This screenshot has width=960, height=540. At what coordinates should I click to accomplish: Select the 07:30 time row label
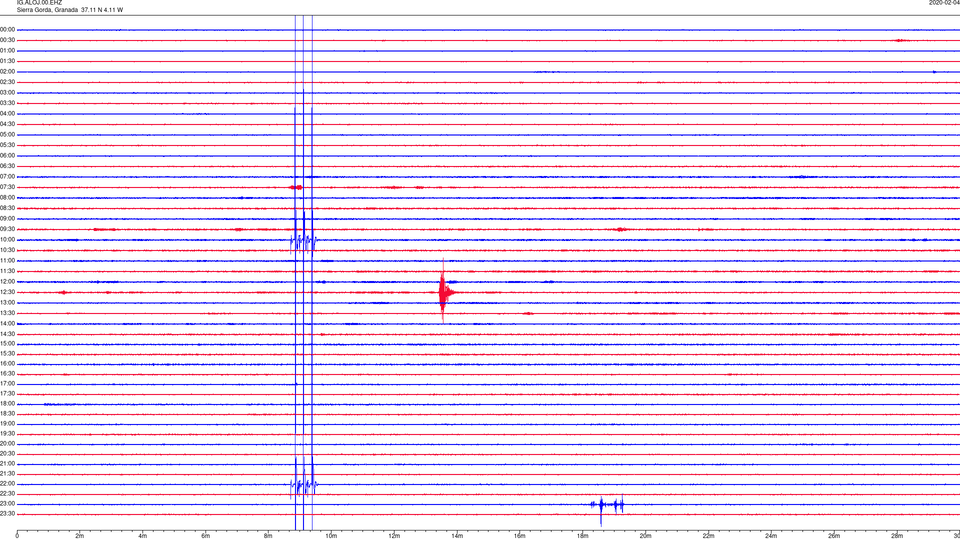pos(7,187)
